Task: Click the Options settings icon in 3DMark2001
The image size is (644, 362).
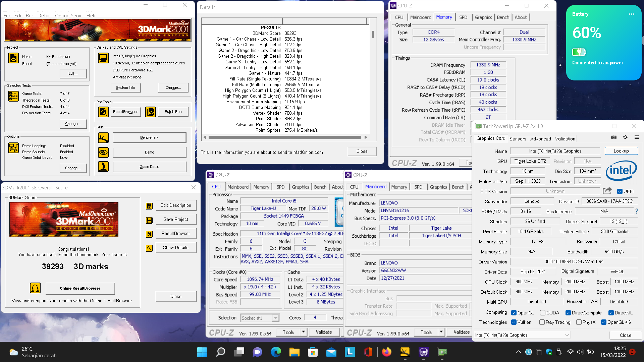Action: click(x=13, y=147)
